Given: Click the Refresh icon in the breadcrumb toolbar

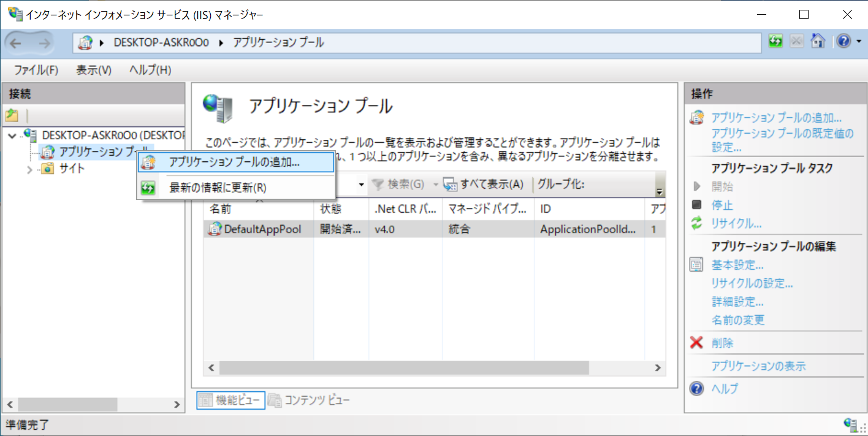Looking at the screenshot, I should pos(775,40).
